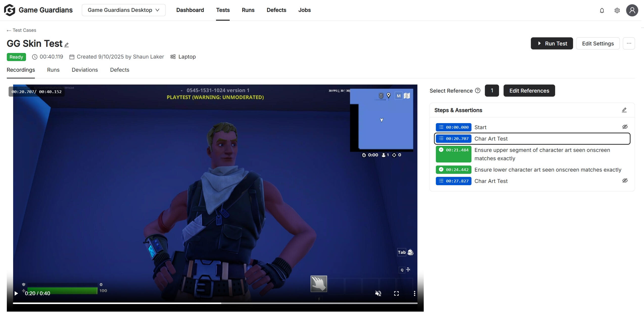Edit test name with pencil icon

pos(66,45)
